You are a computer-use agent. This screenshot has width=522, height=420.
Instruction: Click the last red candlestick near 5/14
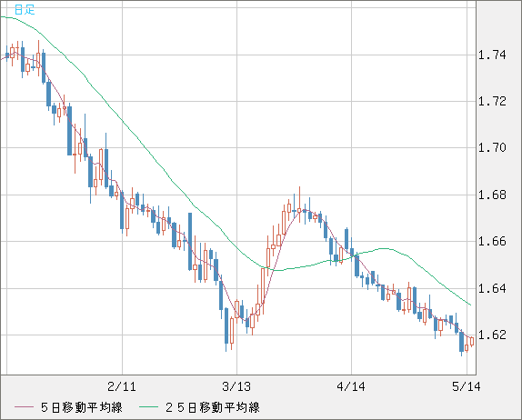pos(472,342)
